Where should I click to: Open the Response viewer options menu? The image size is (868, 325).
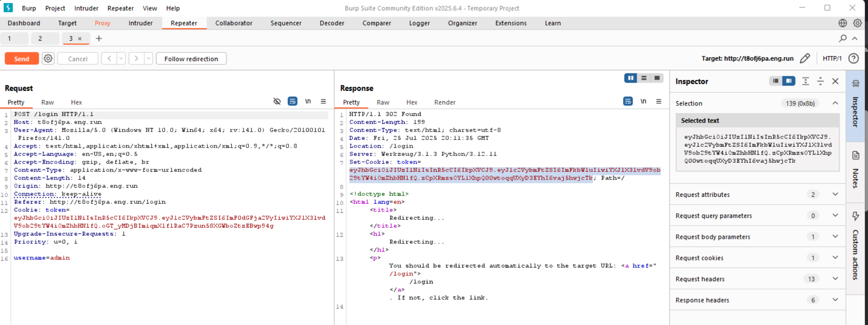tap(659, 101)
